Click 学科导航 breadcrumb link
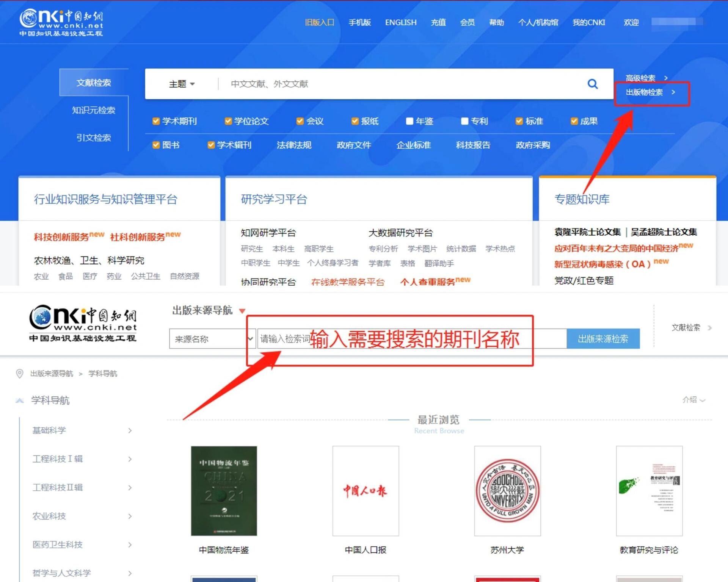Screen dimensions: 728x582 coord(103,374)
